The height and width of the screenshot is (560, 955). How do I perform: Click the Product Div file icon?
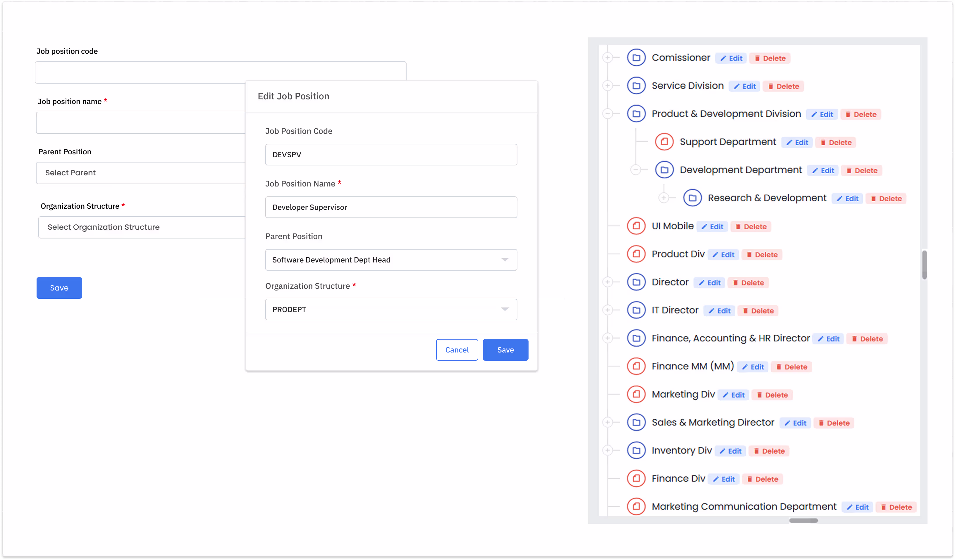pos(636,254)
